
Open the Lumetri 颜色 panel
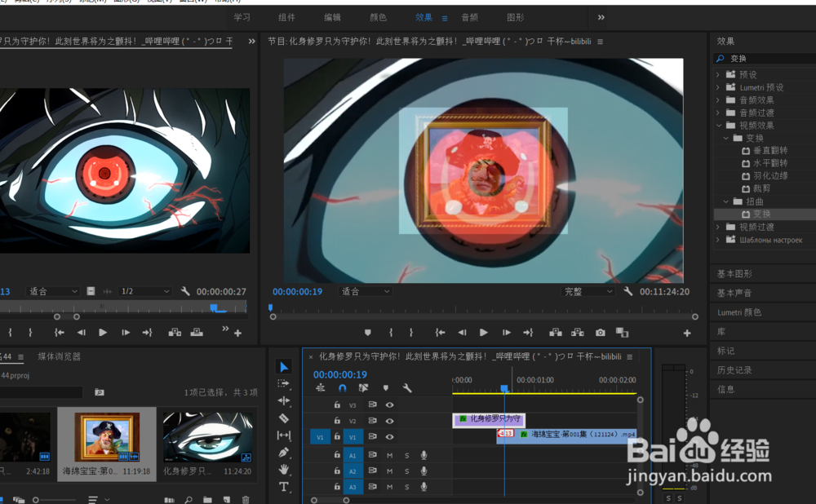coord(739,312)
